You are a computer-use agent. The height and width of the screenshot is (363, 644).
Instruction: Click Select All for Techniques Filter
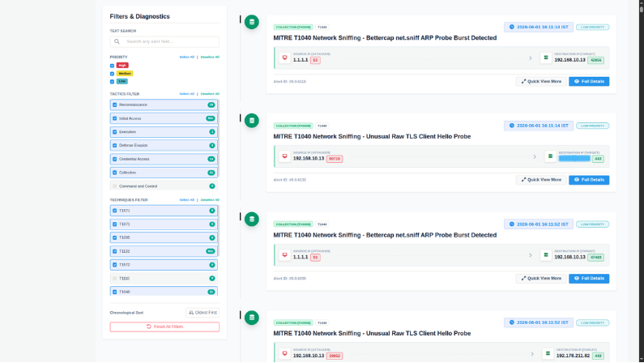coord(187,200)
